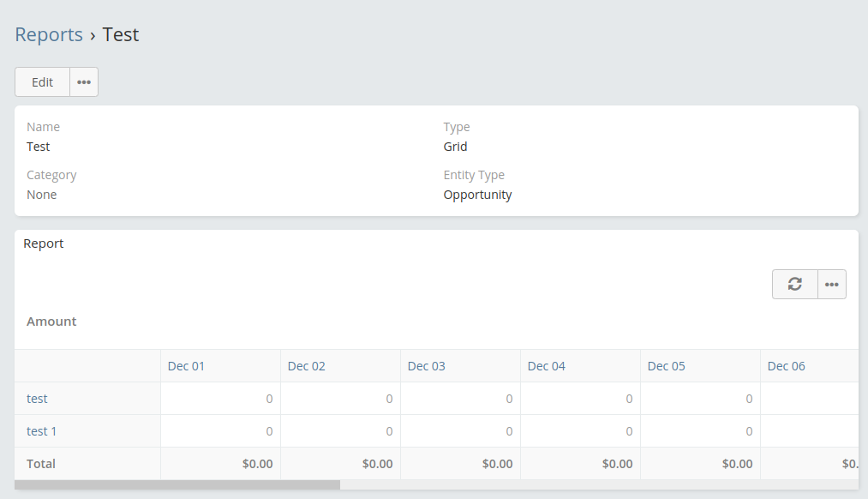Select the Opportunity entity type value

click(x=477, y=195)
